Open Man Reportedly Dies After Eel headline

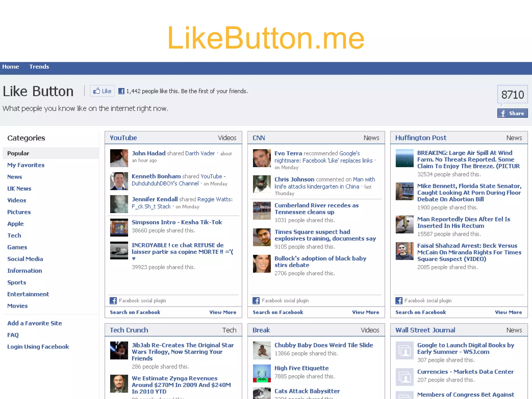click(x=464, y=223)
